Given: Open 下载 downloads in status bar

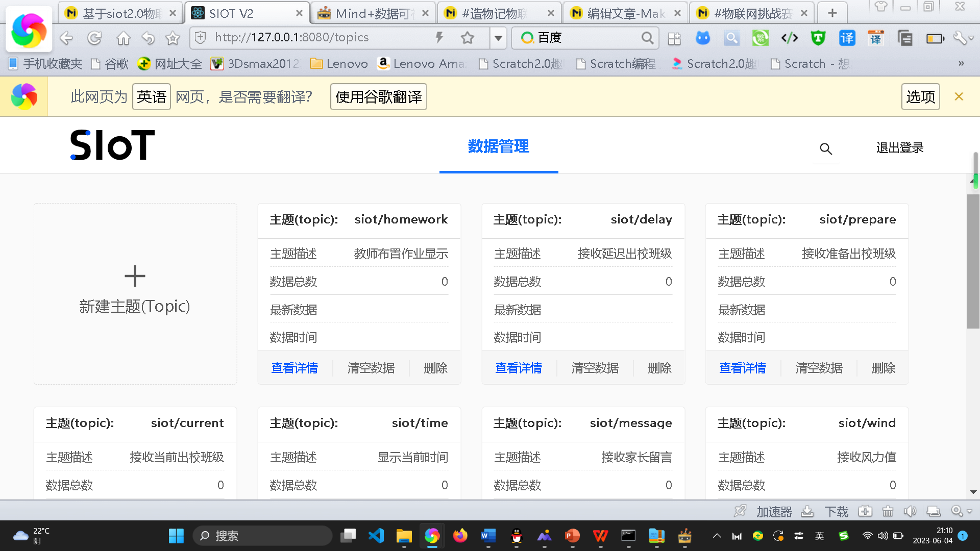Looking at the screenshot, I should coord(825,511).
